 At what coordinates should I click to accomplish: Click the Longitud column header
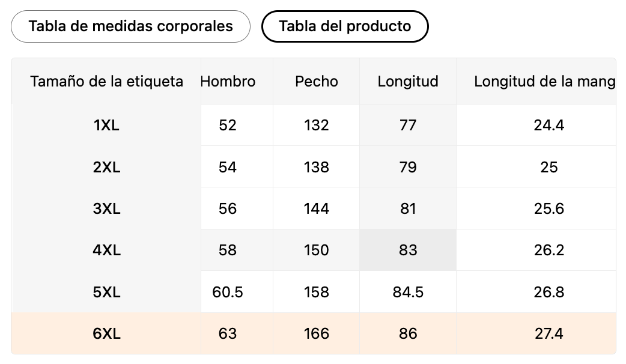tap(408, 82)
